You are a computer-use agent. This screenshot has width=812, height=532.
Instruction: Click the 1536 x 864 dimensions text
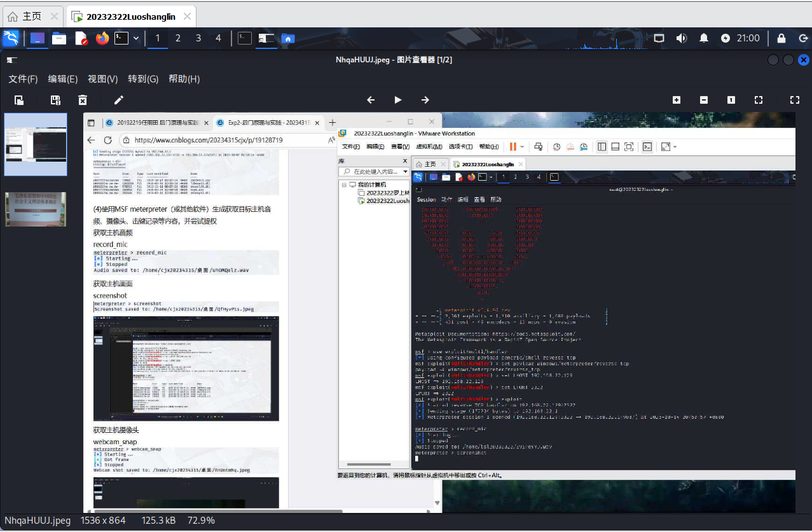coord(103,521)
